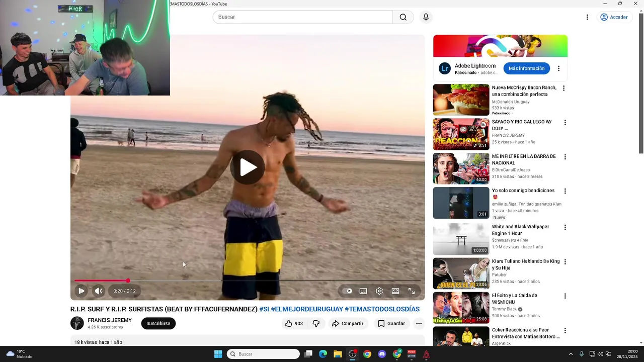Open options for ME INFILTRE EN LA BARRA video
The width and height of the screenshot is (644, 362).
pos(565,157)
